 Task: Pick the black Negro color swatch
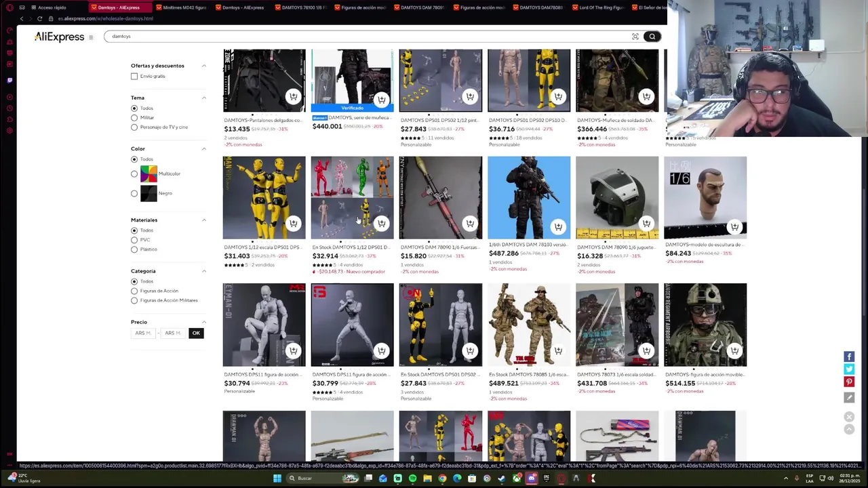point(149,193)
